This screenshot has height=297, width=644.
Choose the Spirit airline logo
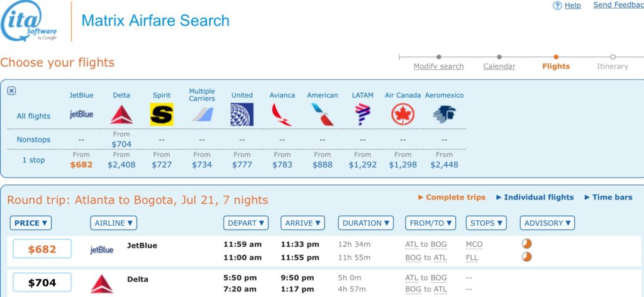coord(162,115)
